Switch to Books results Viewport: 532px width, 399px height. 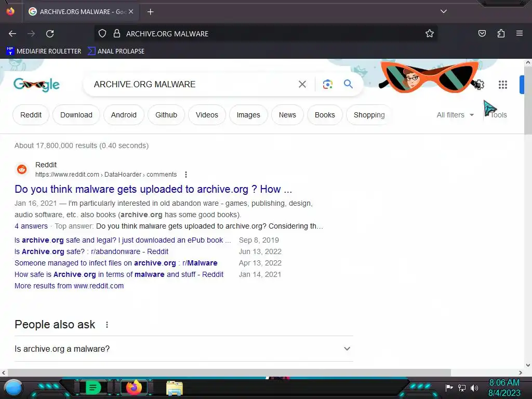click(325, 115)
